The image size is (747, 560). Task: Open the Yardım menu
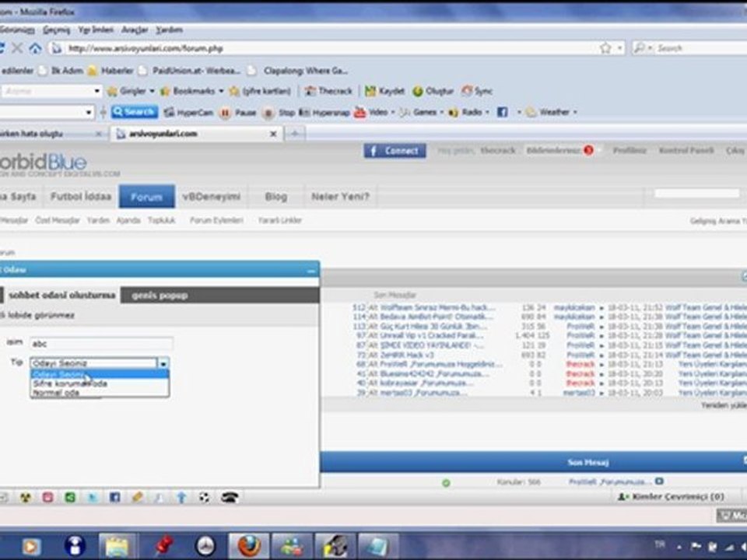169,30
